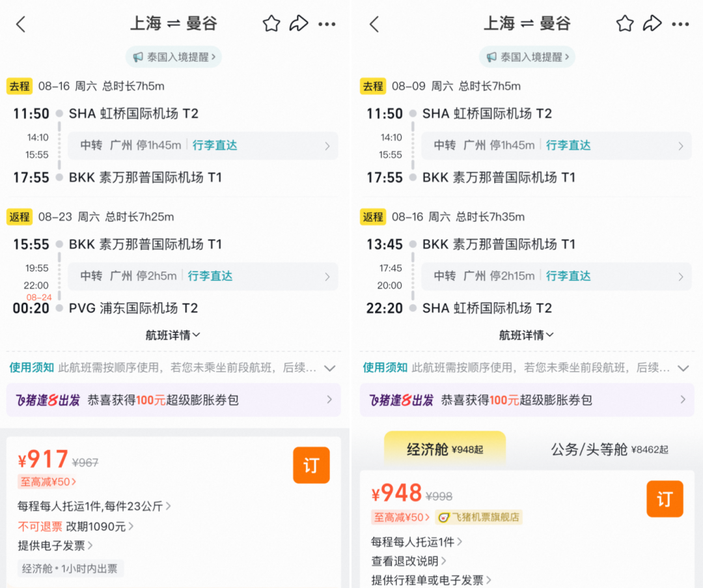
Task: Click the back arrow on the left screen
Action: tap(21, 23)
